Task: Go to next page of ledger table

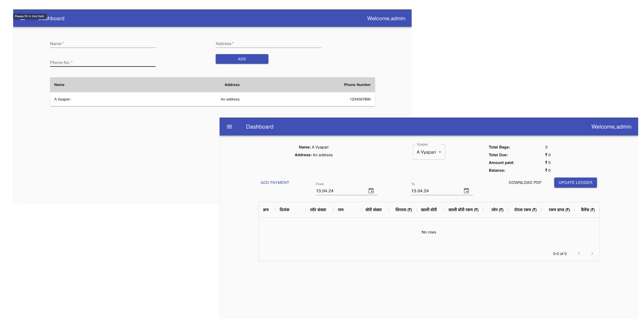Action: click(592, 254)
